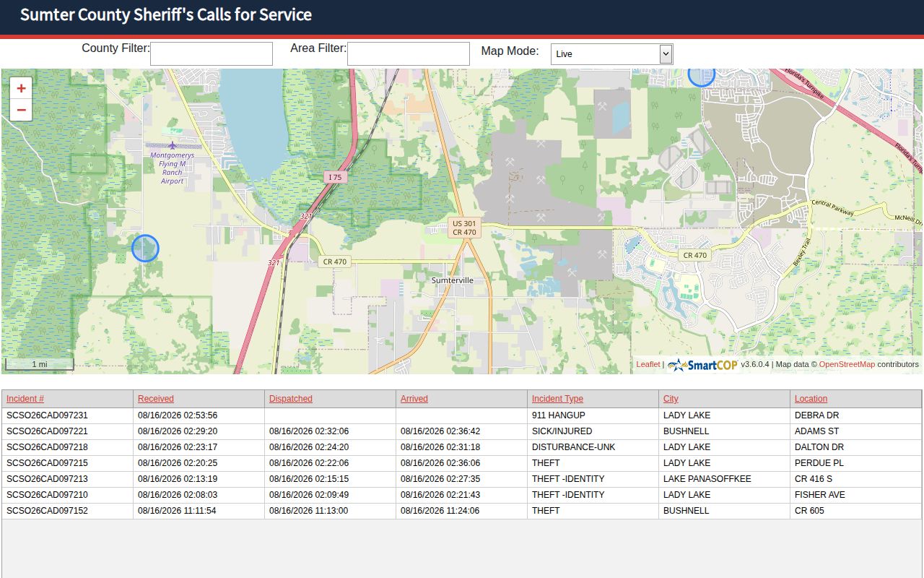The image size is (924, 578).
Task: Click the US 301 CR 470 road shield
Action: point(464,228)
